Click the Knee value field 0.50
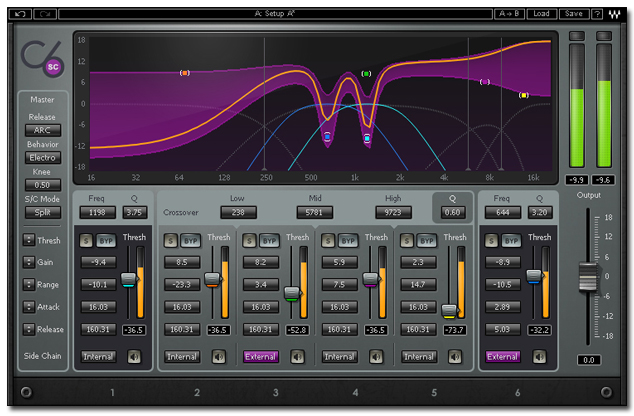The height and width of the screenshot is (416, 634). (x=43, y=185)
